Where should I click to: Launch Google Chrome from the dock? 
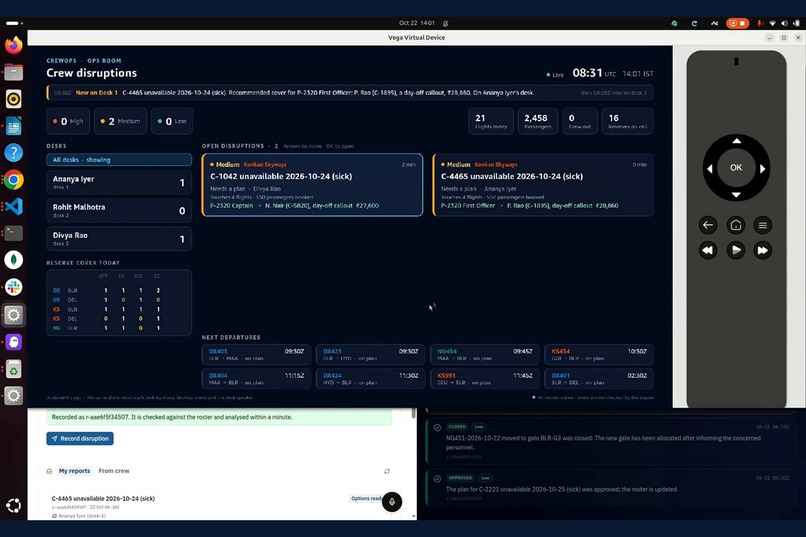[14, 180]
